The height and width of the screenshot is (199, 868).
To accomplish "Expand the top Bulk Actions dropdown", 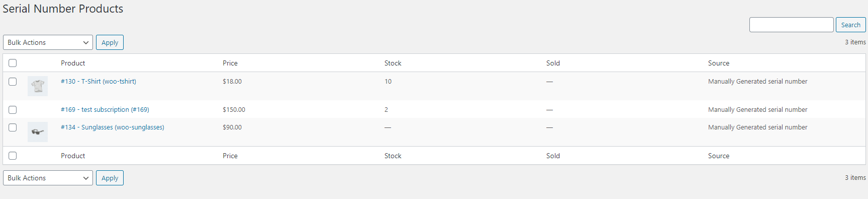I will 48,42.
